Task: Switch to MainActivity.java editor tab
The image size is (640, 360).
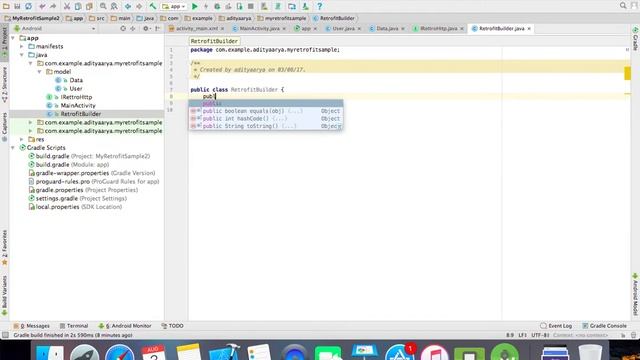Action: (x=259, y=29)
